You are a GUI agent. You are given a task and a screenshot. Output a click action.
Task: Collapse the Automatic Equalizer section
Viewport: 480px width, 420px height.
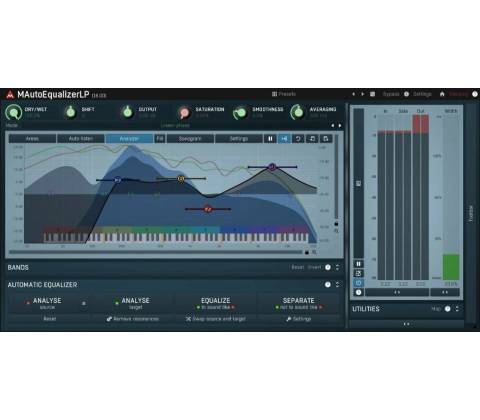(338, 284)
